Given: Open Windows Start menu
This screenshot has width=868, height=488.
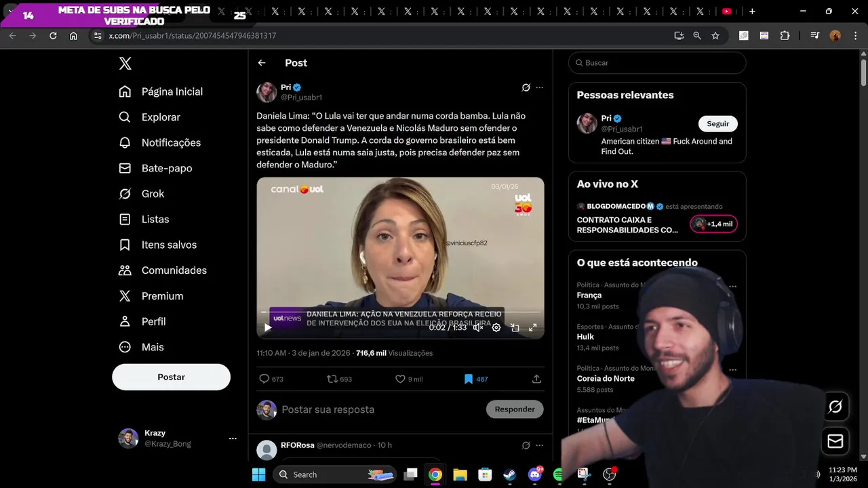Looking at the screenshot, I should pyautogui.click(x=259, y=474).
